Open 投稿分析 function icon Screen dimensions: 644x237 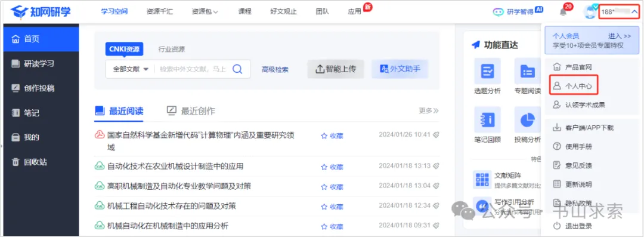527,120
